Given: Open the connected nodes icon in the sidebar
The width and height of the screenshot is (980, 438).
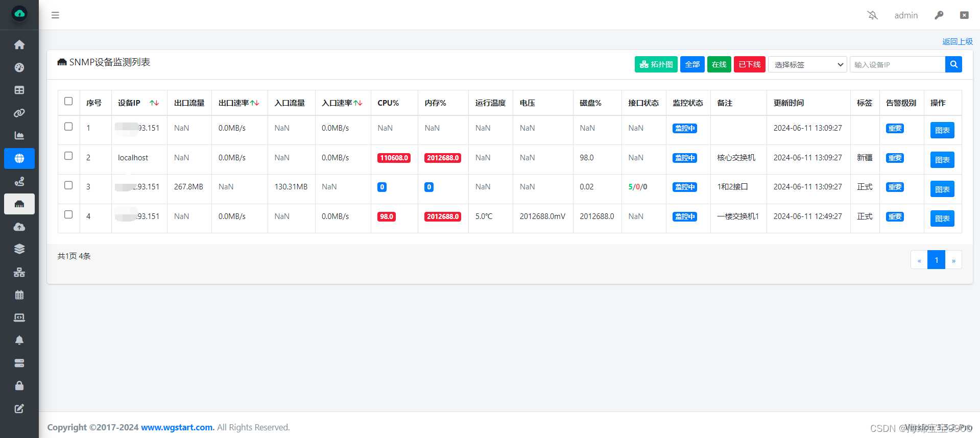Looking at the screenshot, I should 19,181.
